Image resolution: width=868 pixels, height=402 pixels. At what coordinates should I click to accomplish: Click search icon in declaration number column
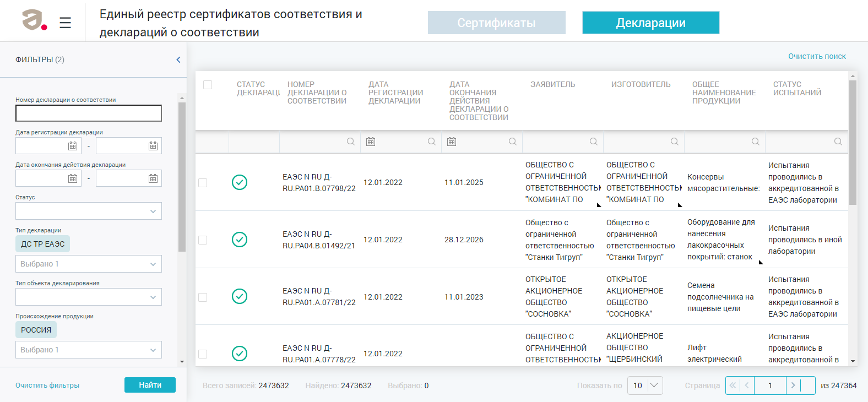pyautogui.click(x=350, y=142)
